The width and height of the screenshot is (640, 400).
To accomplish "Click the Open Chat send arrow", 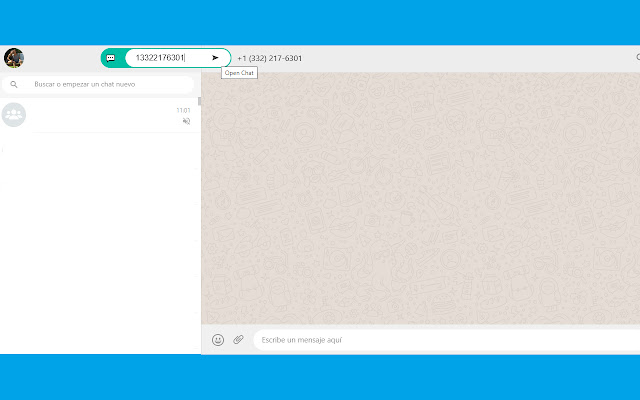I will [215, 58].
